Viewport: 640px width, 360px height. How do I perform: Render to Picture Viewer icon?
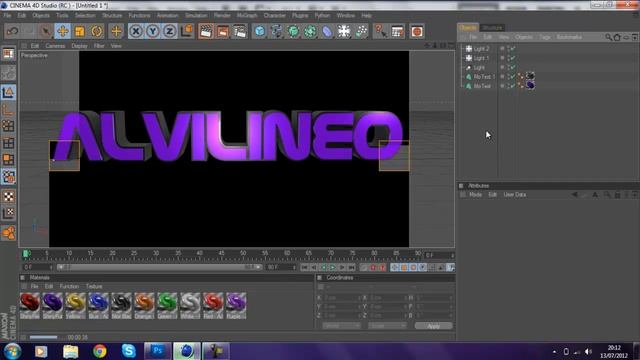click(x=223, y=31)
